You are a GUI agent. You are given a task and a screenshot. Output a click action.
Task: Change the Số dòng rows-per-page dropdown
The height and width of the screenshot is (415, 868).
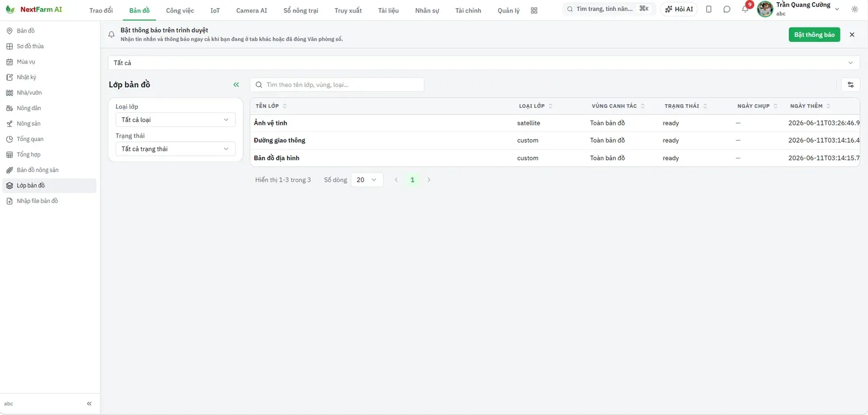coord(367,180)
